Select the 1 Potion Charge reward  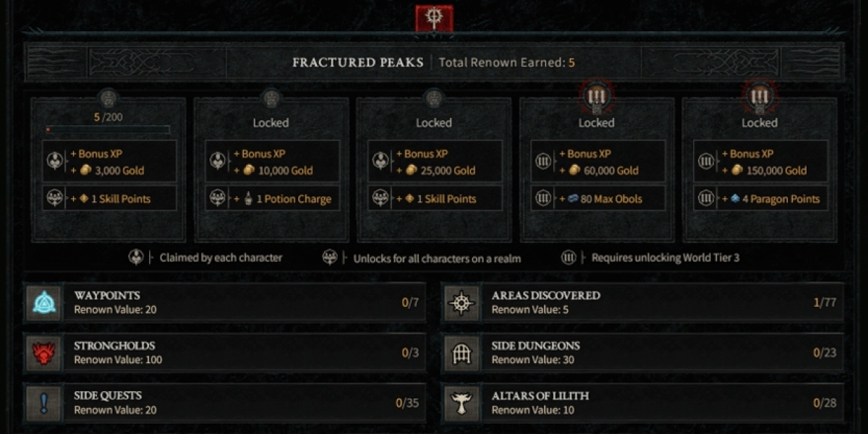click(271, 199)
